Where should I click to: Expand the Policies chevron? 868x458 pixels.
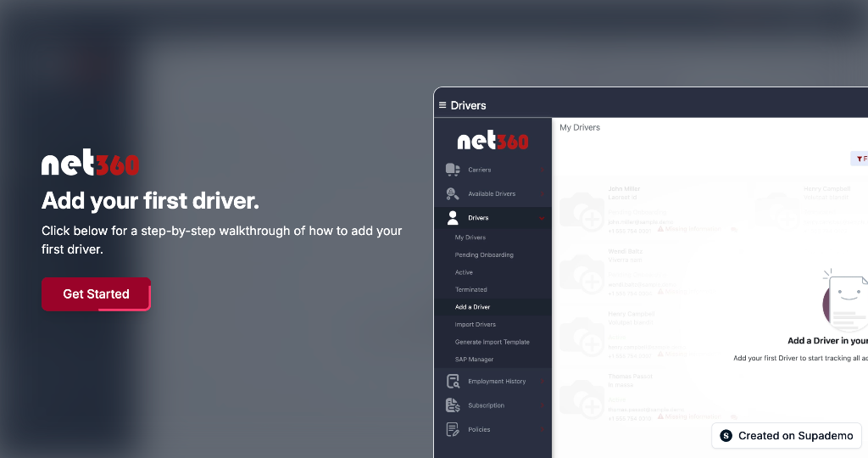point(542,430)
